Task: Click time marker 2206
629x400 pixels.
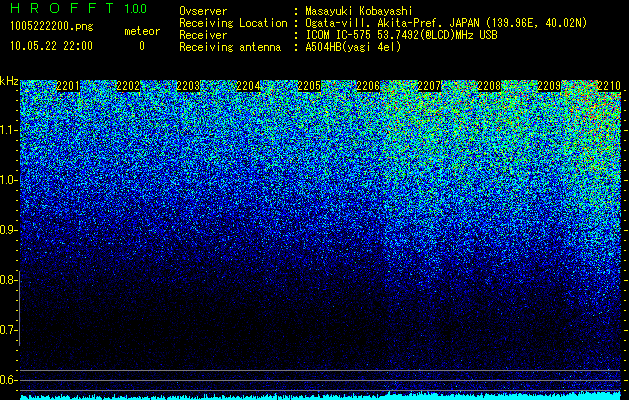Action: (368, 86)
